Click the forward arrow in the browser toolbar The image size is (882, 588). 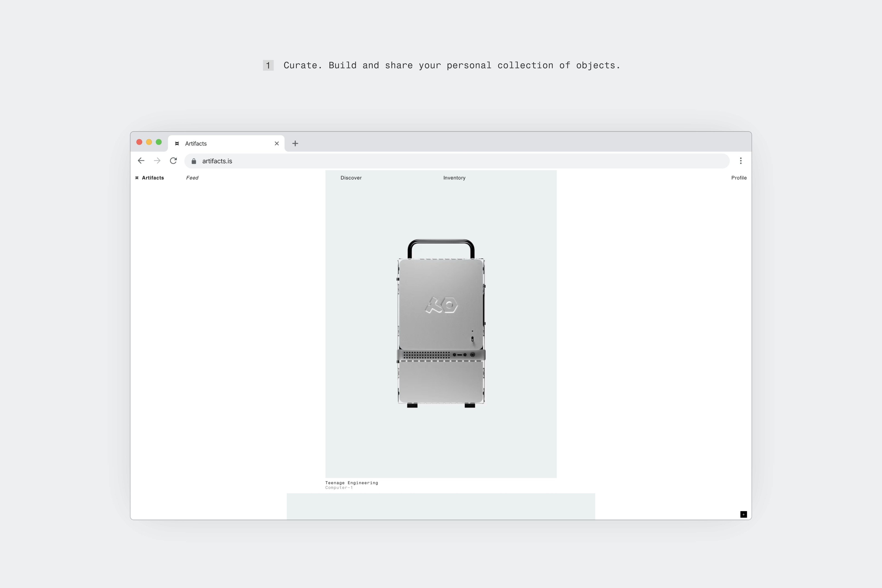(x=157, y=161)
